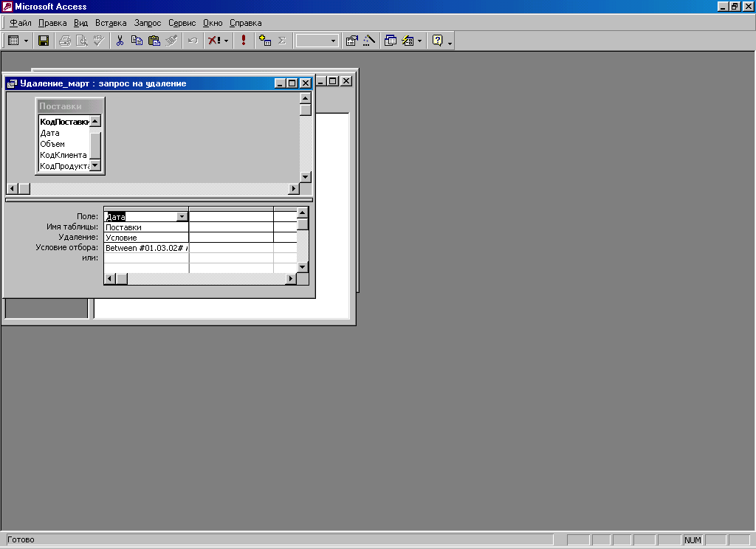The height and width of the screenshot is (549, 756).
Task: Click left arrow of design grid horizontal scrollbar
Action: (x=110, y=279)
